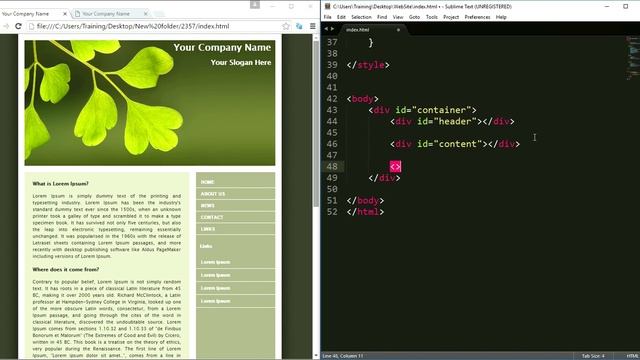Viewport: 640px width, 360px height.
Task: Click the 'Your Slogan Here' text
Action: (241, 62)
